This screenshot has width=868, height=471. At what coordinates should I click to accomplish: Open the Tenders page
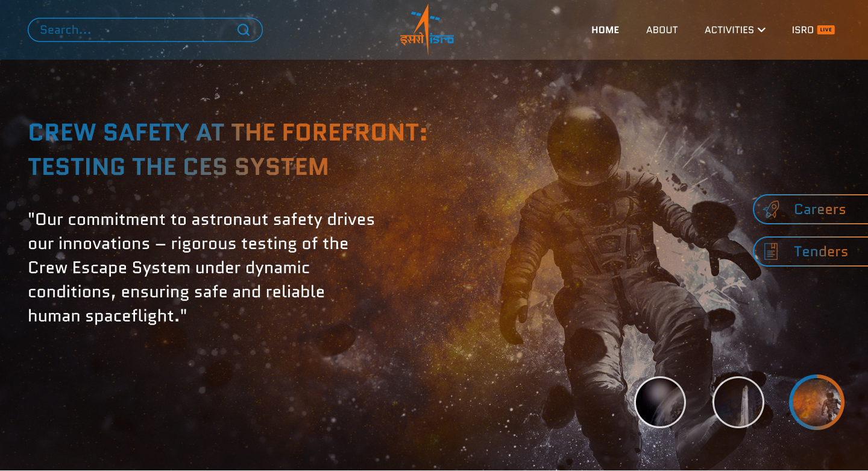click(x=821, y=251)
